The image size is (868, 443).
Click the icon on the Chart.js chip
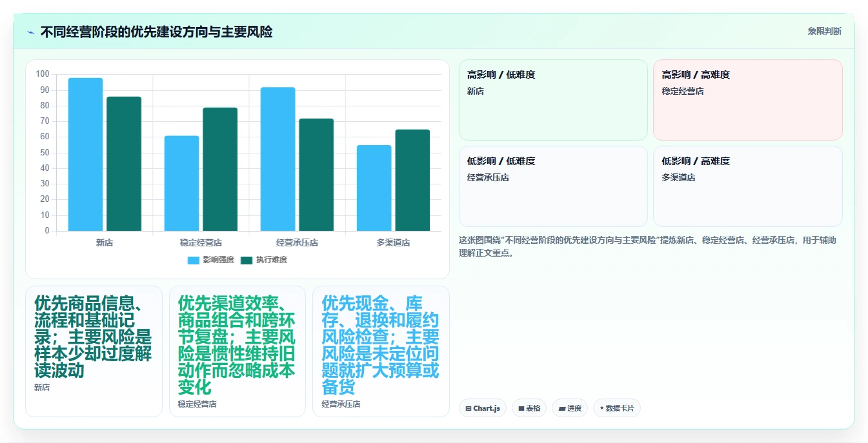tap(469, 409)
